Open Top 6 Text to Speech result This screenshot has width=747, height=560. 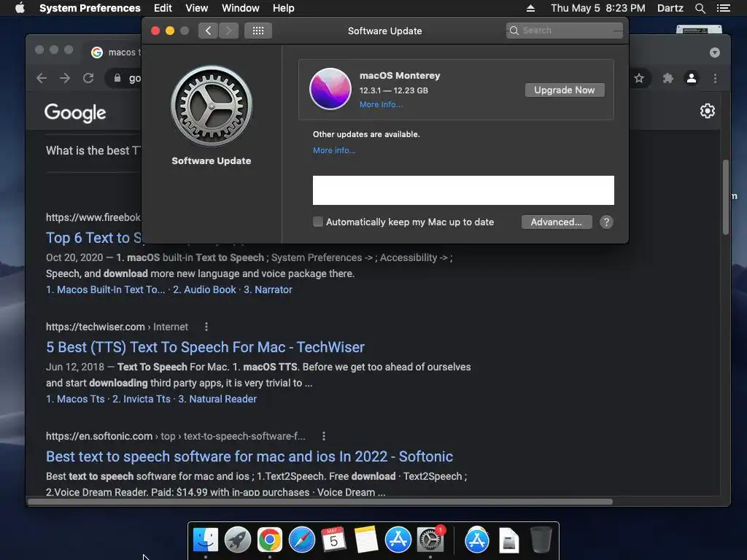[x=93, y=238]
